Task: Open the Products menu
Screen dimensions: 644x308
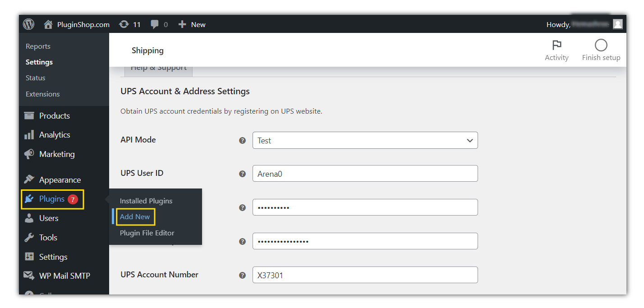Action: click(55, 115)
